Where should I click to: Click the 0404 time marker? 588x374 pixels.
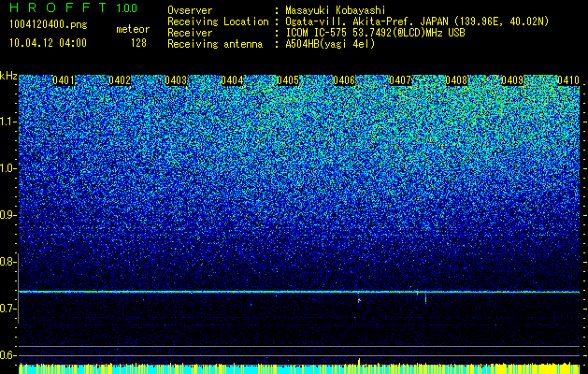click(232, 80)
